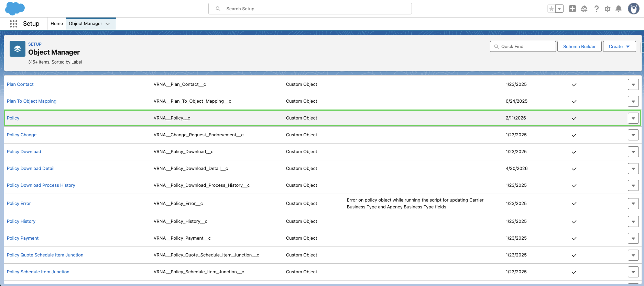Show row actions for Plan To Object Mapping

coord(633,101)
